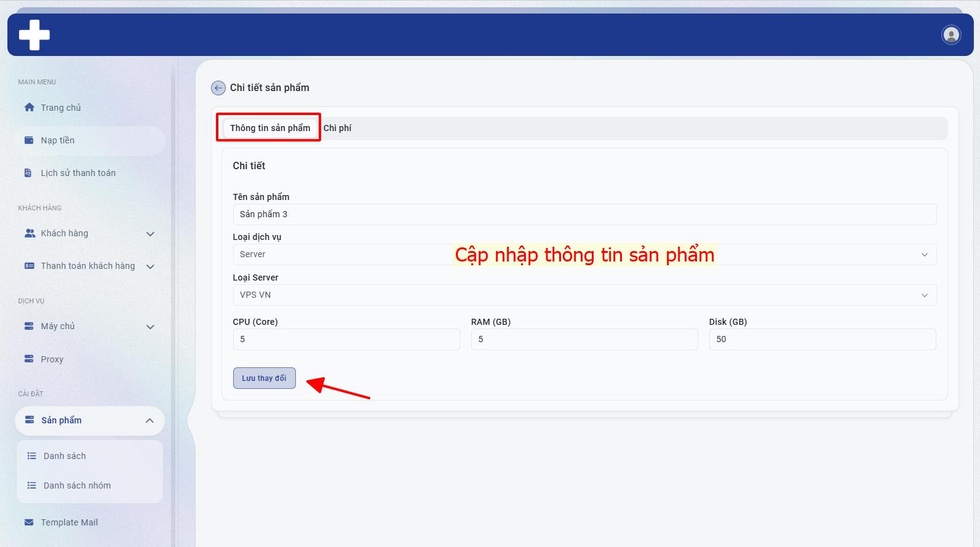Expand the Máy chủ menu chevron
The height and width of the screenshot is (547, 980).
click(150, 327)
